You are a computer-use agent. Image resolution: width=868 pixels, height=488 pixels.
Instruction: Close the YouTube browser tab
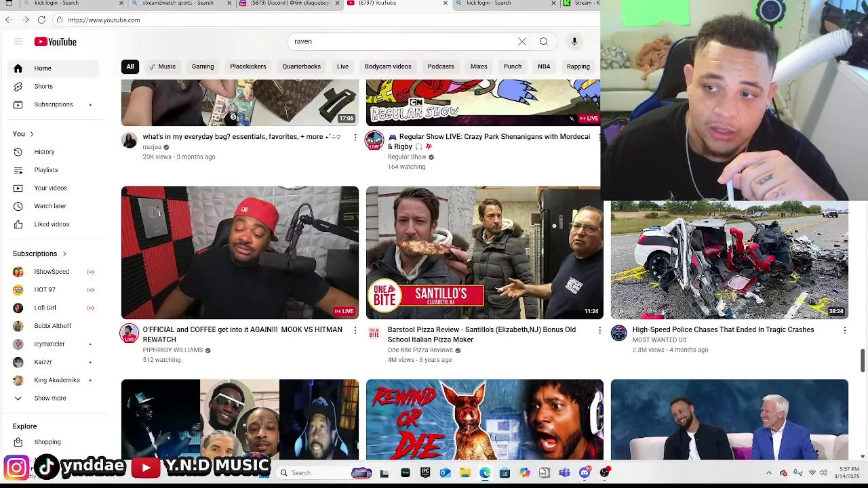446,3
